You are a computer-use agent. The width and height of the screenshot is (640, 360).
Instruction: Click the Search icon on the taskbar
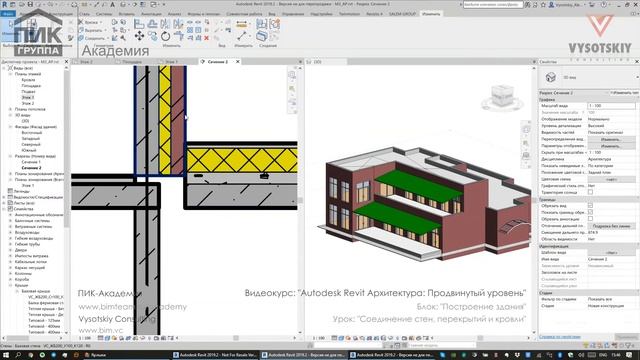[x=18, y=355]
